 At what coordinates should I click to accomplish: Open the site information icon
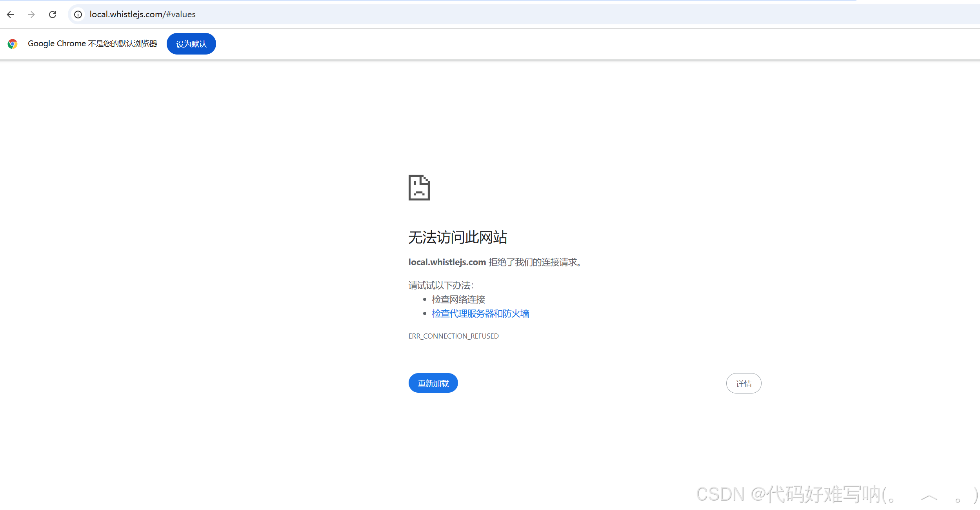pos(78,15)
